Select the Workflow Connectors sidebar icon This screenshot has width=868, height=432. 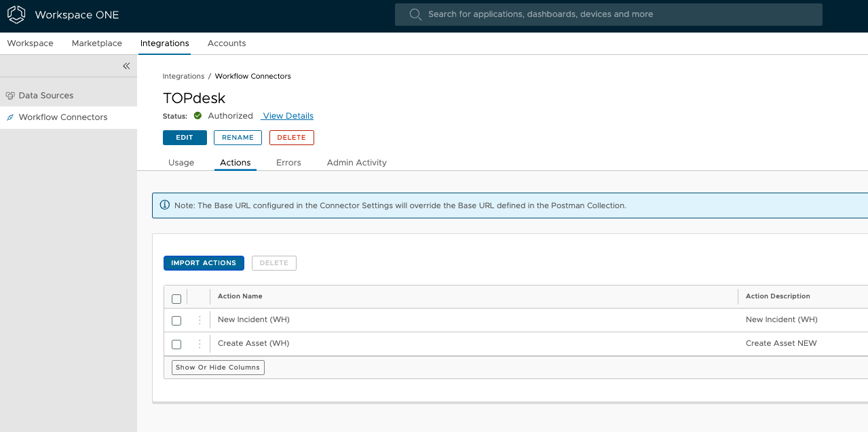[x=9, y=117]
